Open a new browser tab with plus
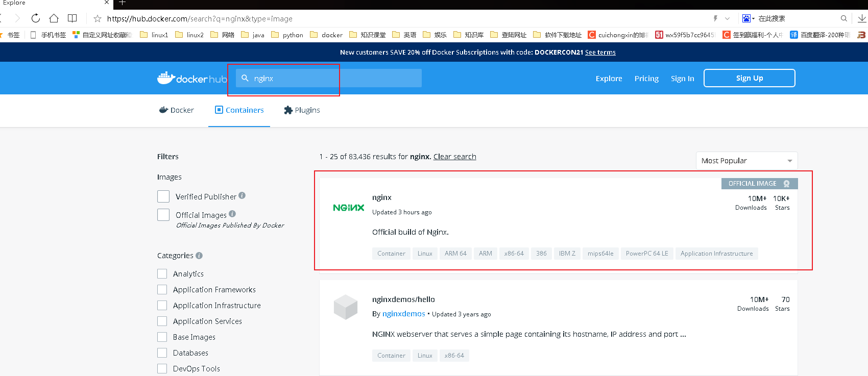Image resolution: width=868 pixels, height=376 pixels. [122, 3]
